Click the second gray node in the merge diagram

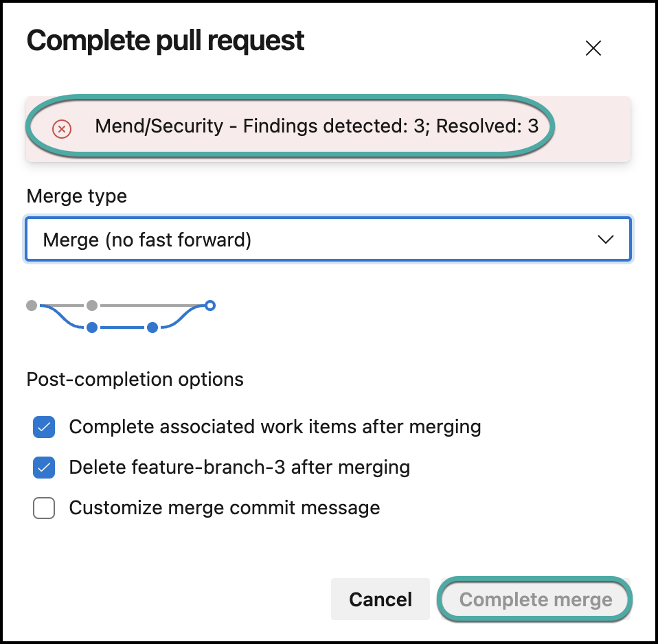92,306
